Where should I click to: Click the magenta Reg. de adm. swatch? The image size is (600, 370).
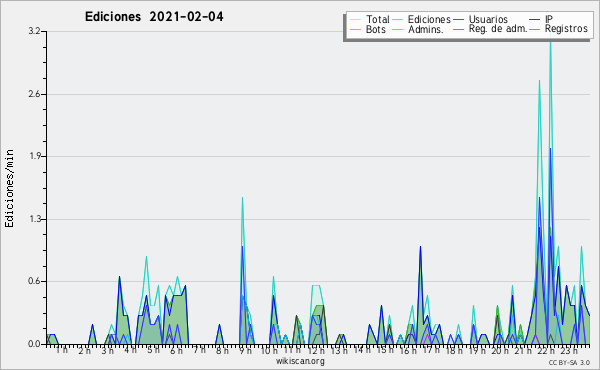pyautogui.click(x=458, y=29)
